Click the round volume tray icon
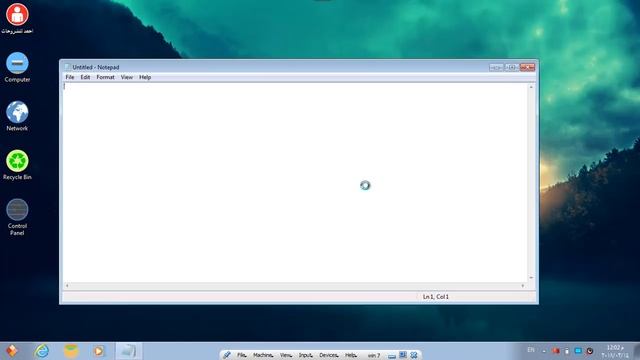 click(x=590, y=351)
